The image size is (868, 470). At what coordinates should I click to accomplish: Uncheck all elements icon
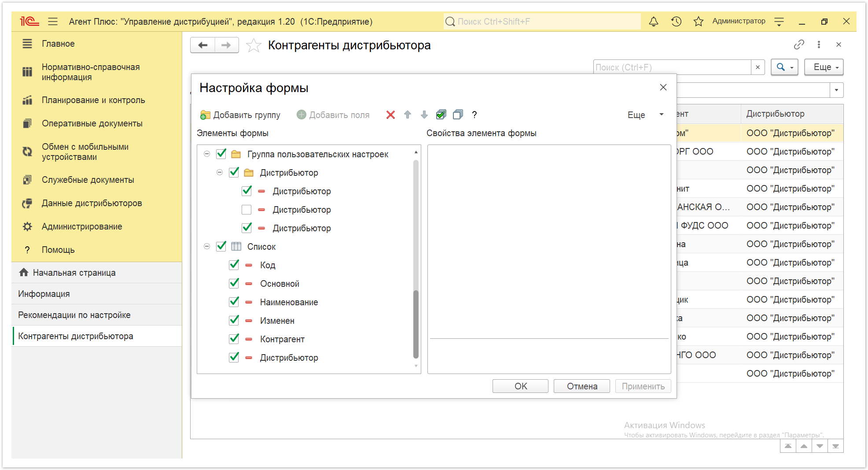[458, 115]
